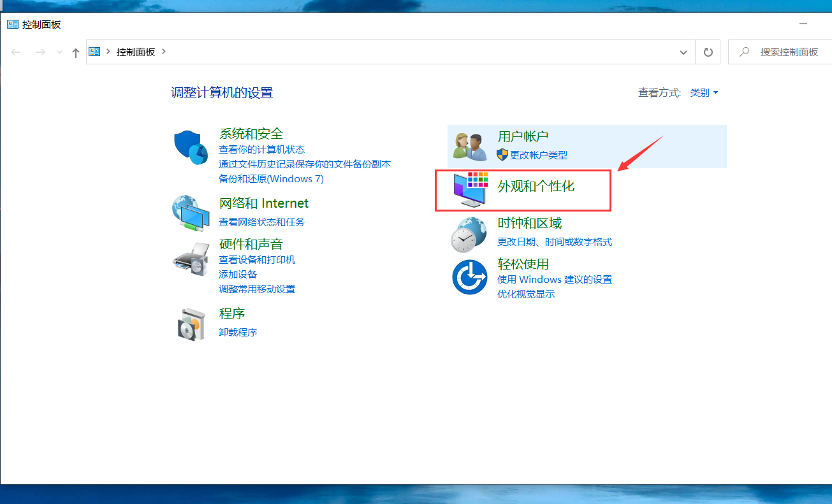Open the address bar history dropdown arrow
This screenshot has width=832, height=504.
coord(683,52)
